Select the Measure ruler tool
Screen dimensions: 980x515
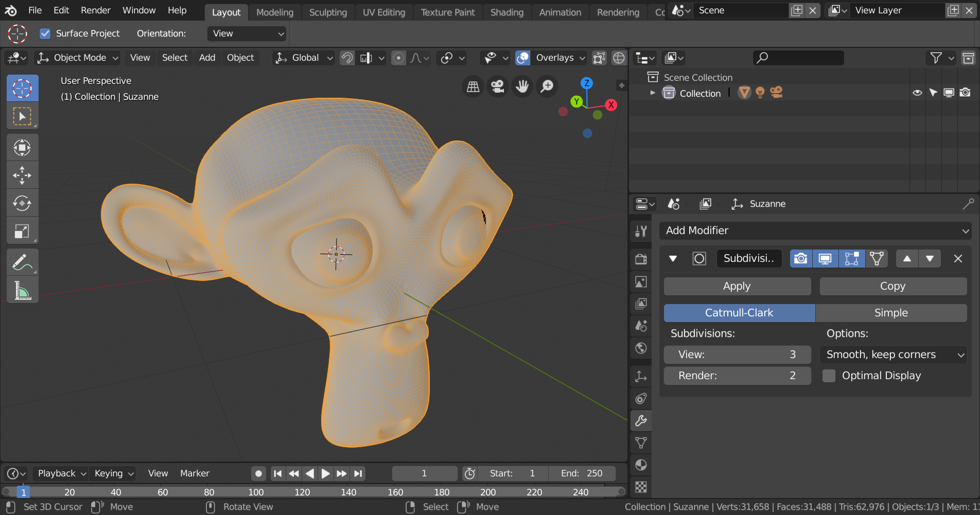coord(22,290)
